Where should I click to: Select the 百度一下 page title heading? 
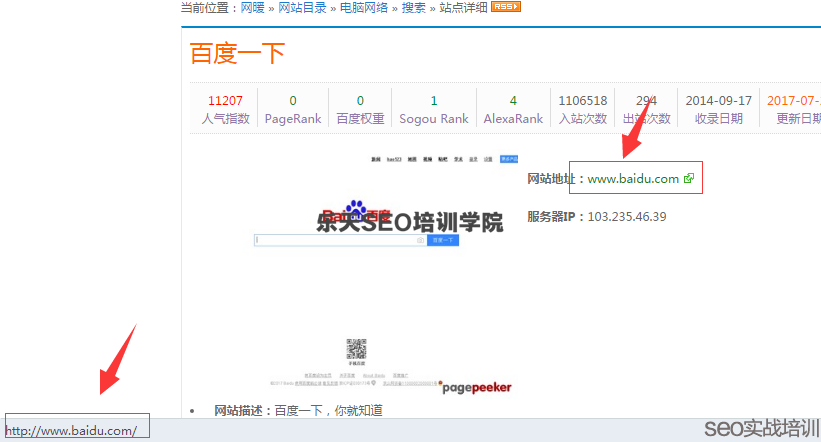[237, 53]
